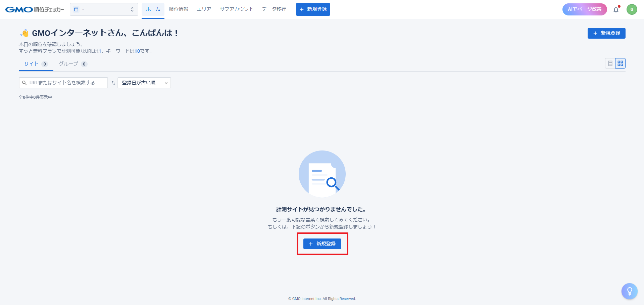
Task: Switch to the ホーム tab
Action: pos(153,9)
